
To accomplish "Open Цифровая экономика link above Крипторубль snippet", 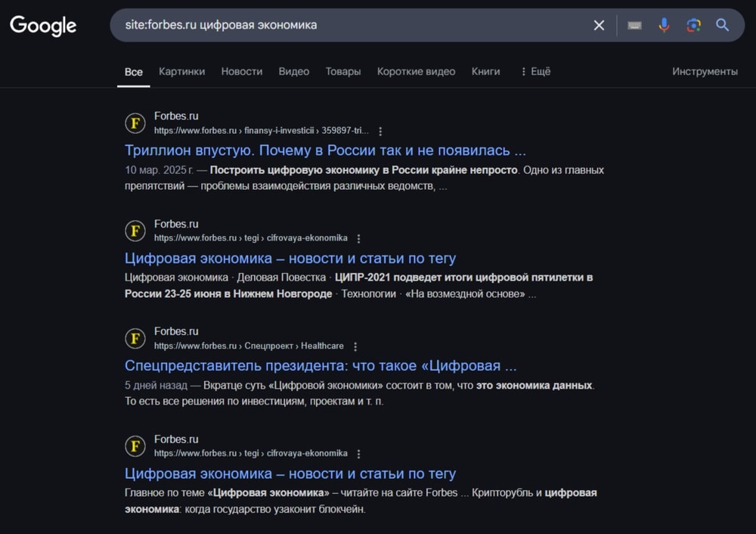I will (x=290, y=473).
